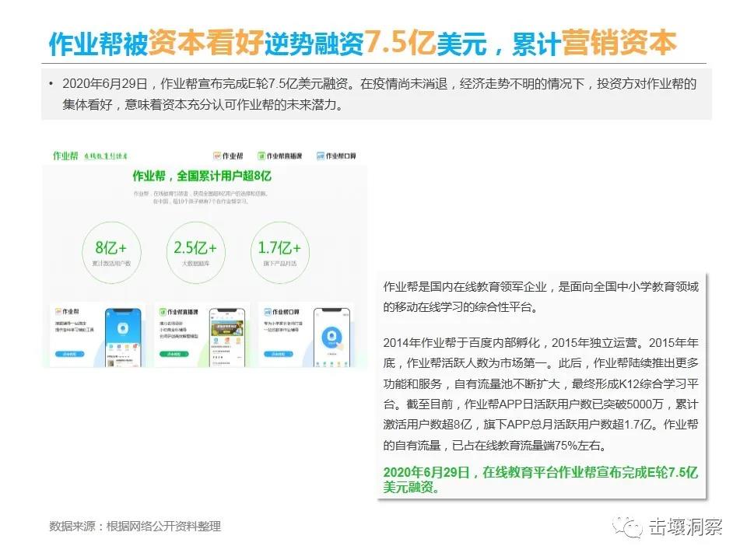The image size is (747, 560).
Task: Click the 作业帮口算 icon in the third product card
Action: 266,311
